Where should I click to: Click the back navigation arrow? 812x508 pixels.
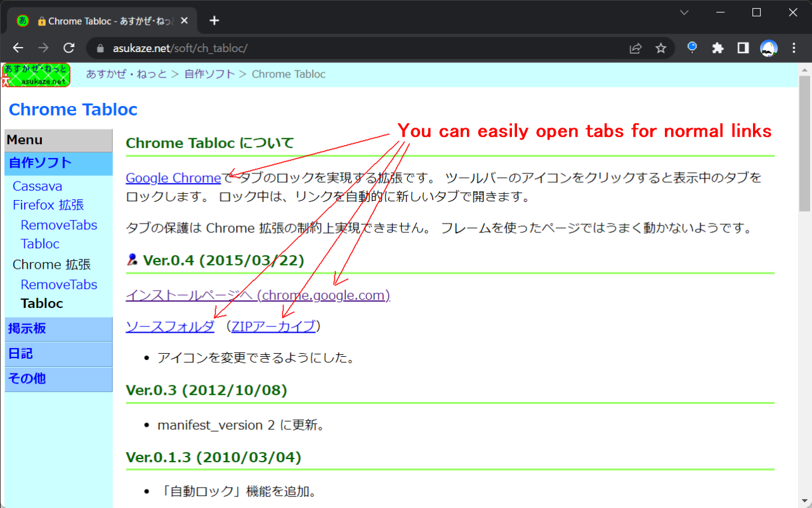[x=17, y=48]
